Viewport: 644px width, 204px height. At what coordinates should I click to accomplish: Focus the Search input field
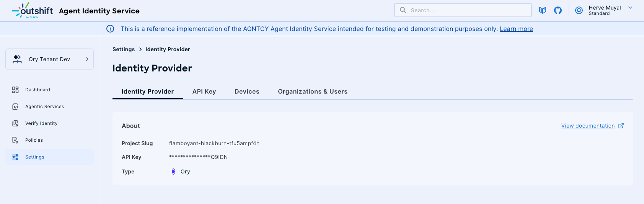click(463, 10)
